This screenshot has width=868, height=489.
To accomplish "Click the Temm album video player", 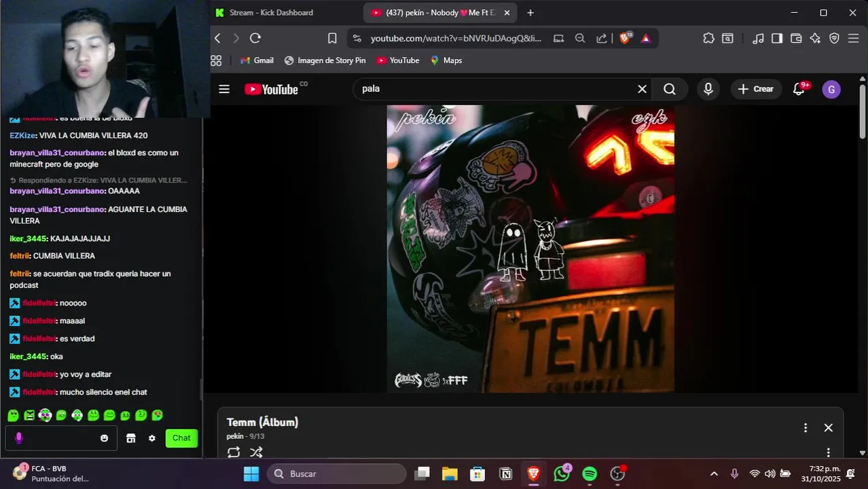I will (x=530, y=249).
